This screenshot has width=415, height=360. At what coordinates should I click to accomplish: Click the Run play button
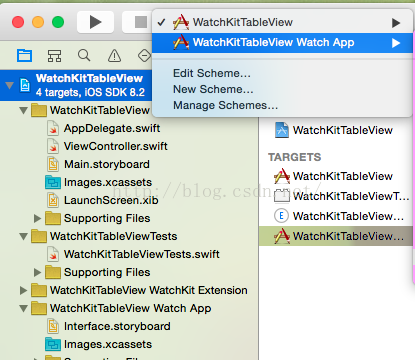pyautogui.click(x=95, y=22)
